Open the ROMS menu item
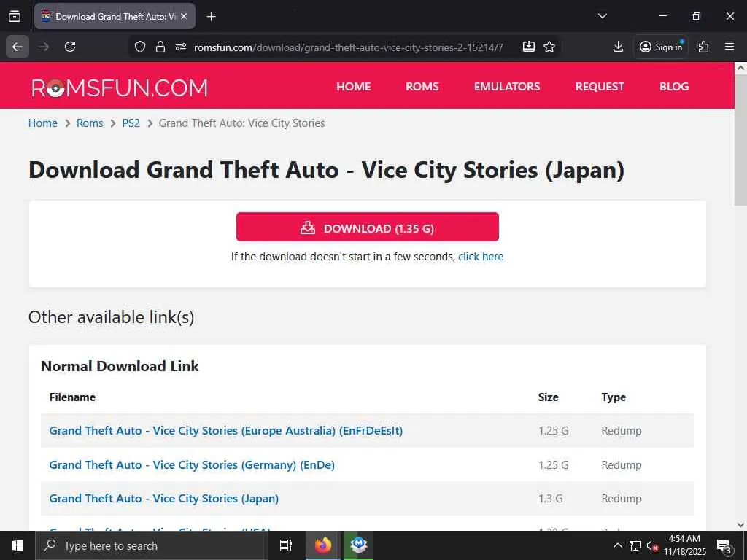 click(422, 86)
